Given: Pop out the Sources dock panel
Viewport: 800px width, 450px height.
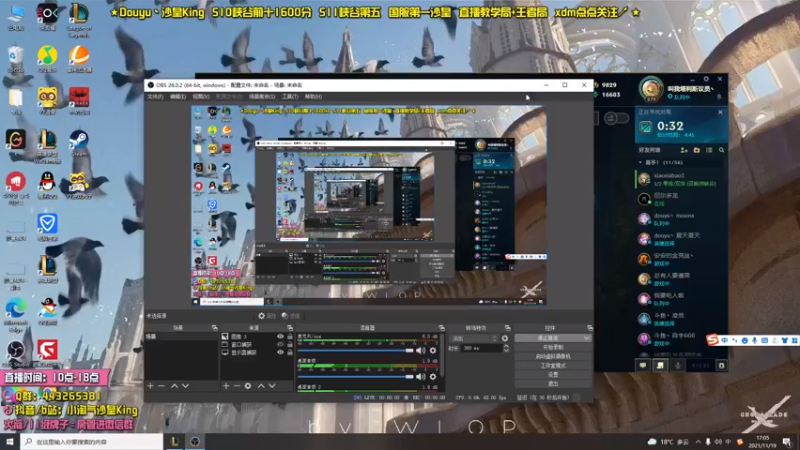Looking at the screenshot, I should [x=290, y=328].
